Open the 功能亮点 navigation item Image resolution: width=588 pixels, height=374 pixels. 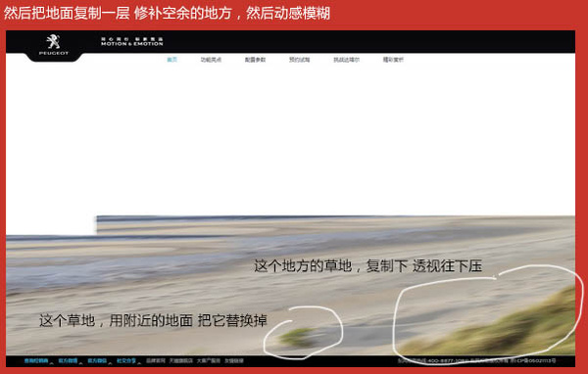[x=211, y=60]
